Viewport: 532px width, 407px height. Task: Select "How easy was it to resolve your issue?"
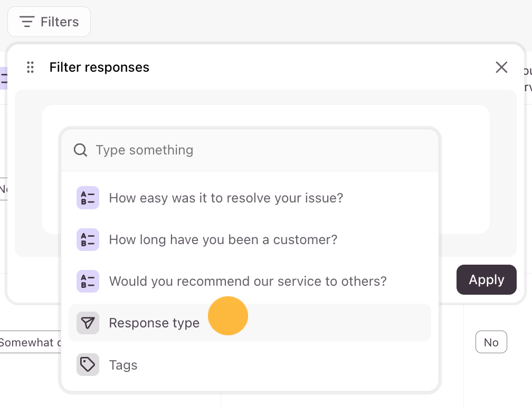(226, 198)
